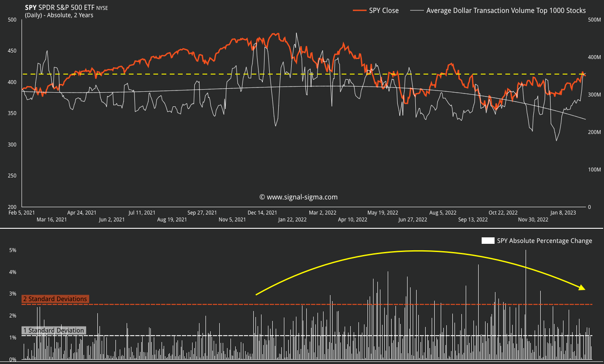This screenshot has width=604, height=364.
Task: Click the 500 price axis label
Action: click(12, 20)
